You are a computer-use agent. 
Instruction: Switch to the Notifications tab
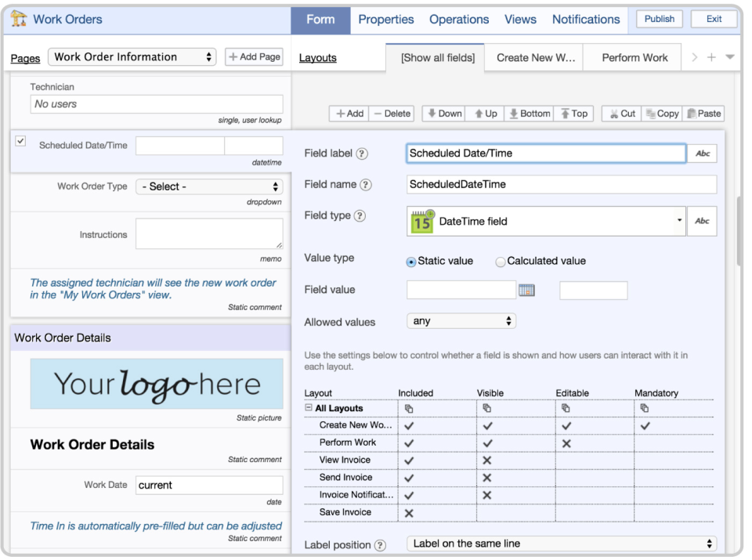tap(586, 19)
